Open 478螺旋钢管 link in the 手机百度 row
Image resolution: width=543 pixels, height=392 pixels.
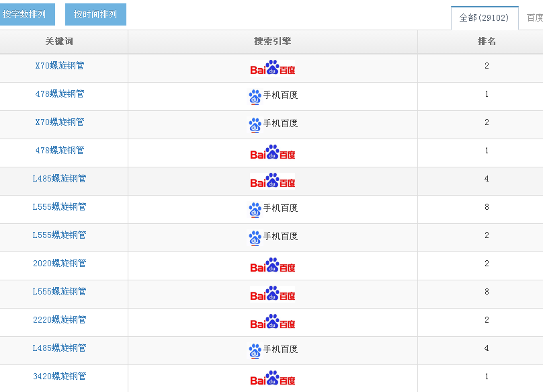pos(60,94)
